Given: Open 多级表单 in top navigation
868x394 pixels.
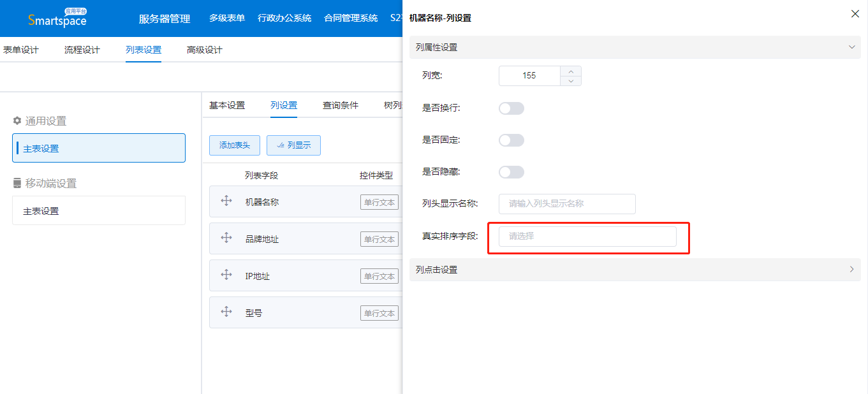Looking at the screenshot, I should click(227, 18).
